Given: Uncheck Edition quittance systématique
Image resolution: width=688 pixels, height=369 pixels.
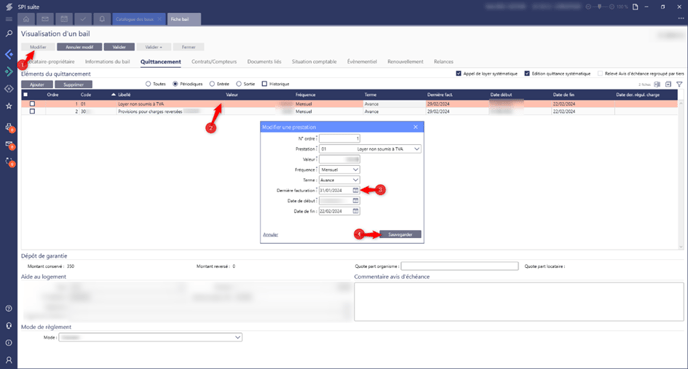Looking at the screenshot, I should (x=527, y=73).
